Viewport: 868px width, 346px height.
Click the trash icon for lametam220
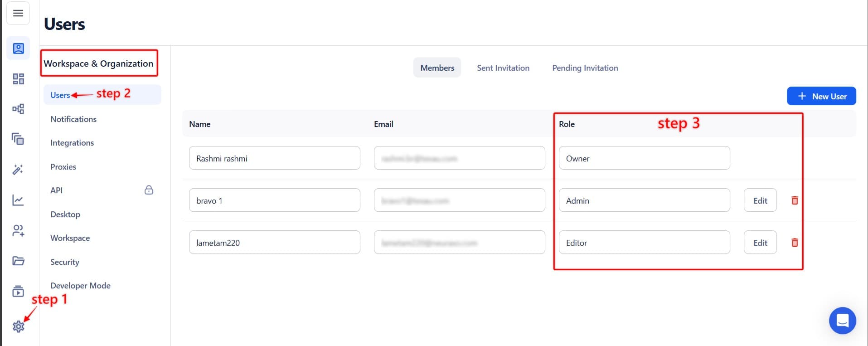[x=794, y=243]
